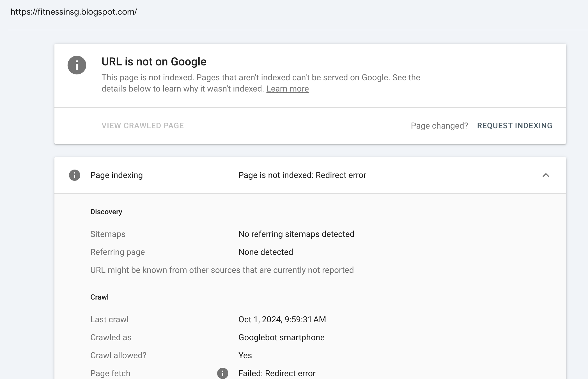Click the Last crawl timestamp value
The height and width of the screenshot is (379, 588).
click(282, 319)
